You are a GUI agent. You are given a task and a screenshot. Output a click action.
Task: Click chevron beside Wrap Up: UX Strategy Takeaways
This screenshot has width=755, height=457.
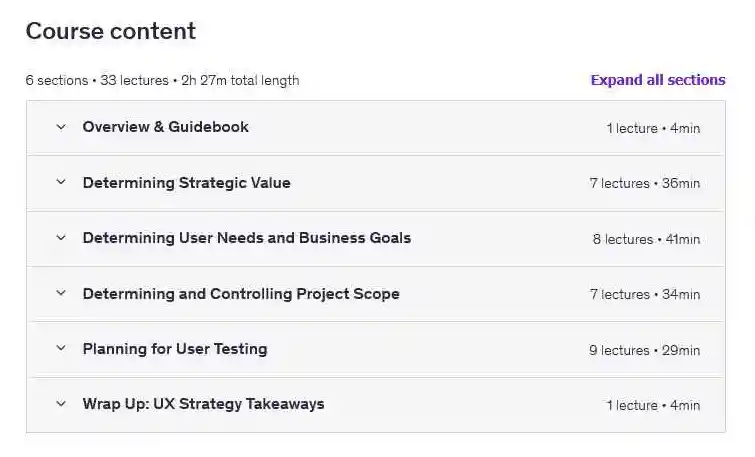(x=61, y=404)
